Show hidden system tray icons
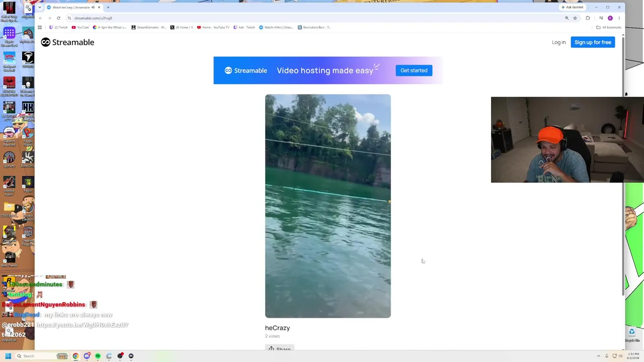 coord(599,356)
